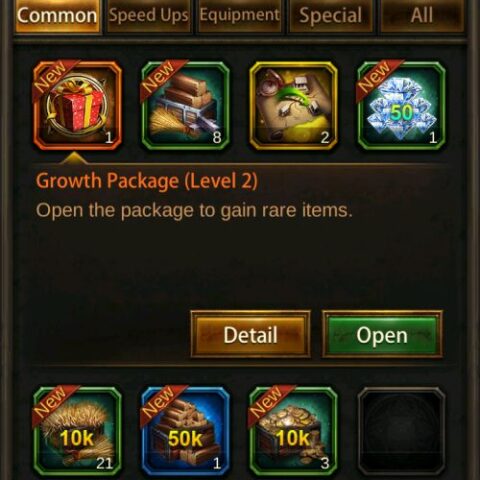Click the package description text
Image resolution: width=480 pixels, height=480 pixels.
click(x=194, y=211)
